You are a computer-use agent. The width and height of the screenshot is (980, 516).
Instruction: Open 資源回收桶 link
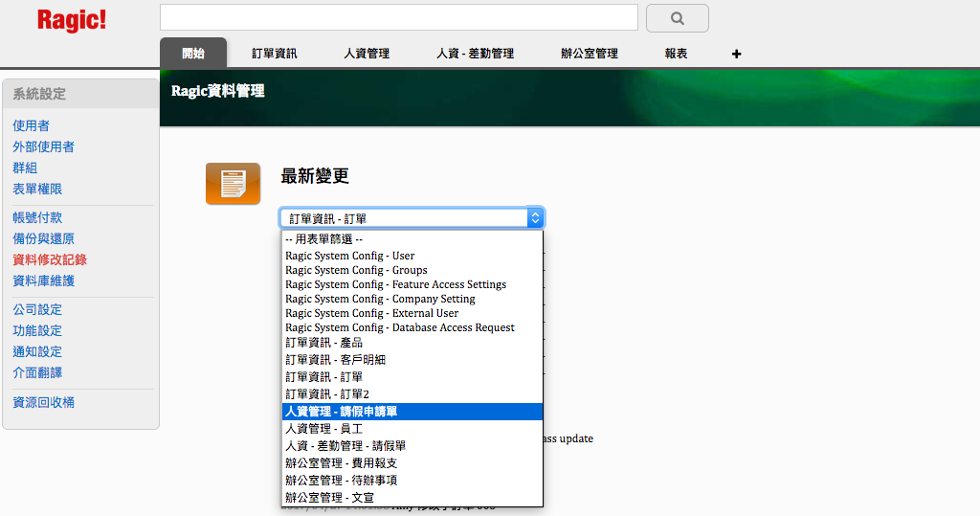43,402
